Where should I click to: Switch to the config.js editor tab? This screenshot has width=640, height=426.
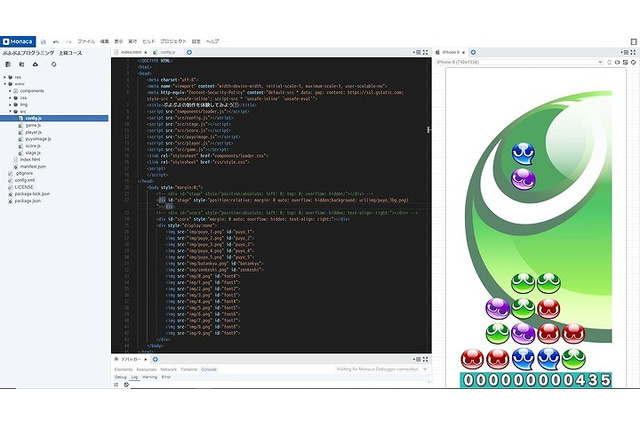(x=168, y=53)
